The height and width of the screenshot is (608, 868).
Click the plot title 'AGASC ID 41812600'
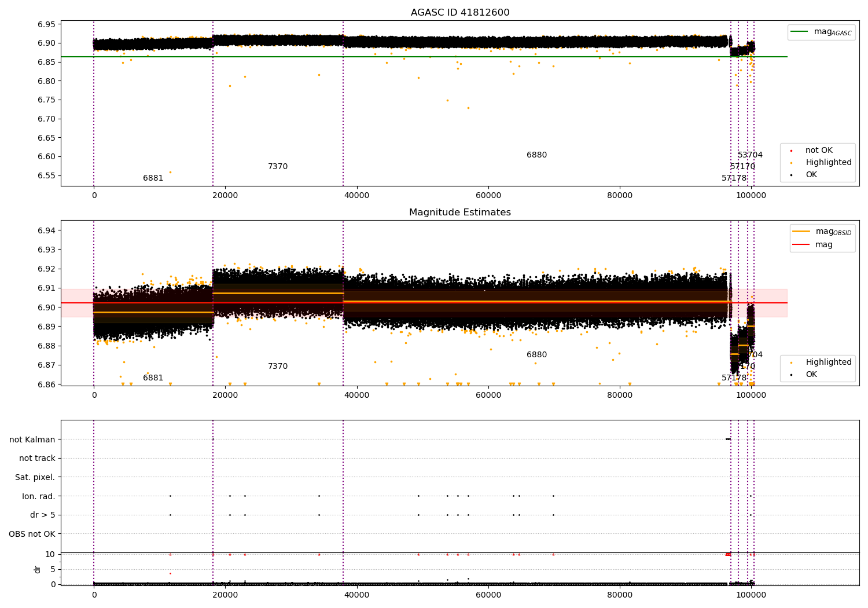460,13
